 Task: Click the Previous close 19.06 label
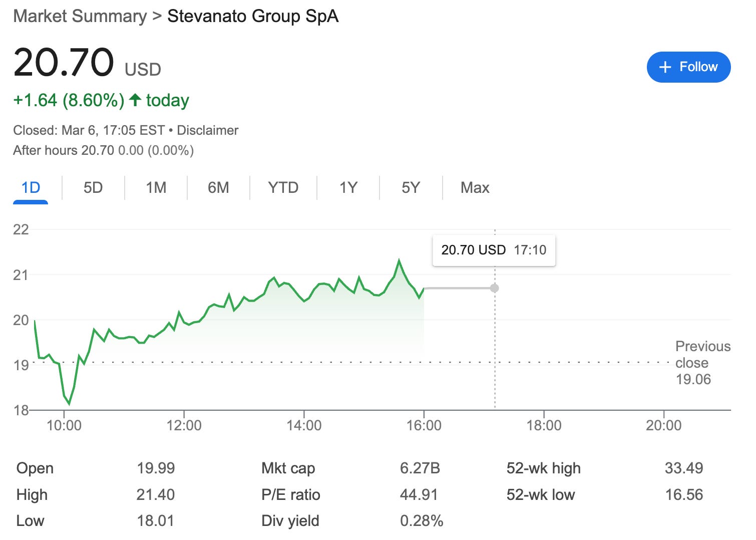point(702,363)
